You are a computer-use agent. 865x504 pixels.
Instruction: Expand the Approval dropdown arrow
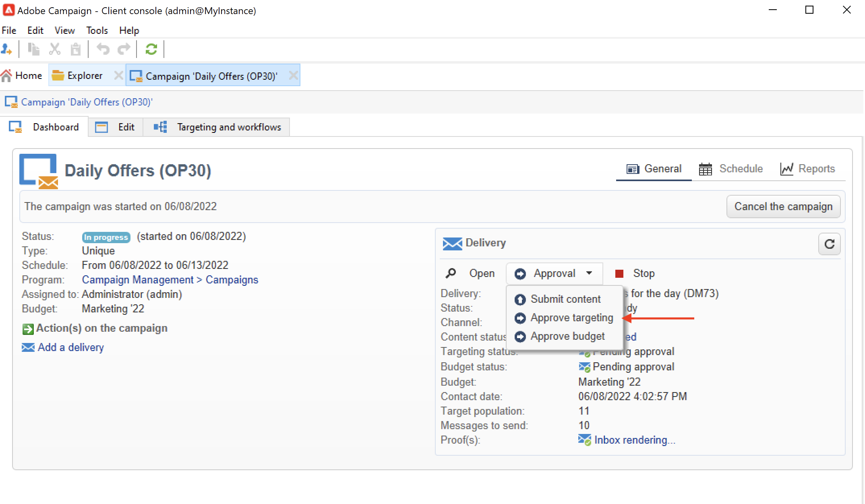[589, 273]
